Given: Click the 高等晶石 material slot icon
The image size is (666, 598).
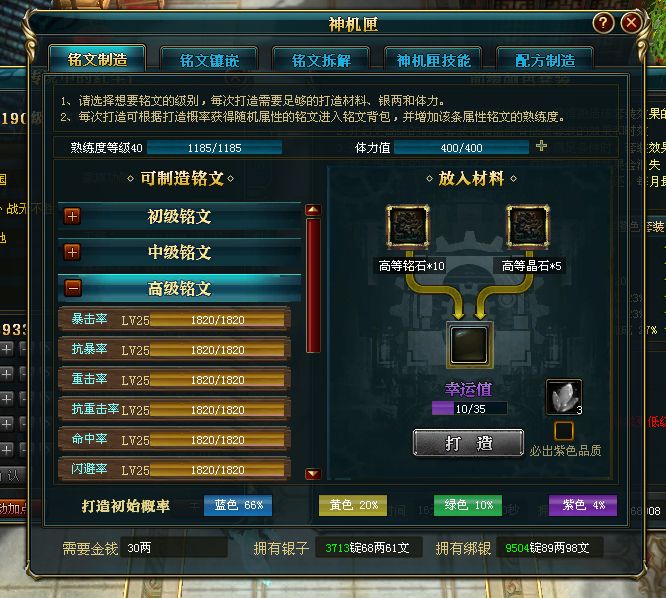Looking at the screenshot, I should (x=528, y=226).
